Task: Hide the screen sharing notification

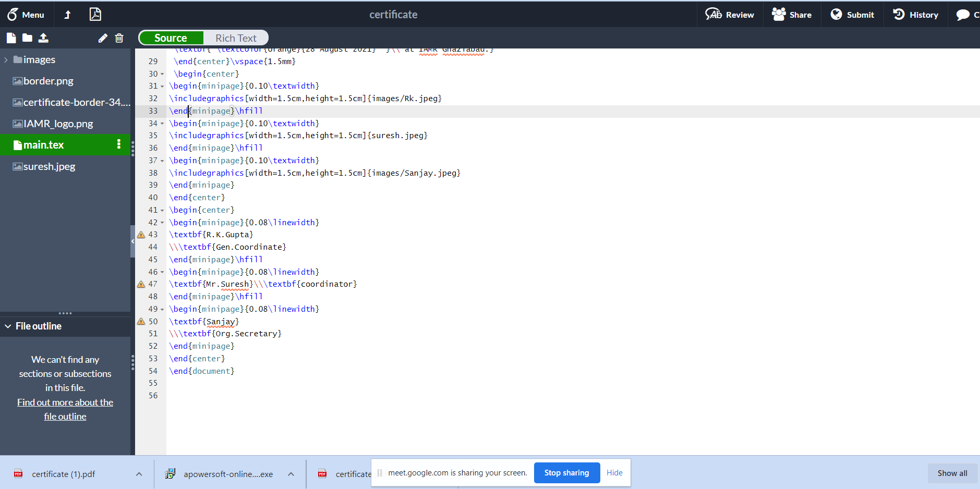Action: pyautogui.click(x=614, y=473)
